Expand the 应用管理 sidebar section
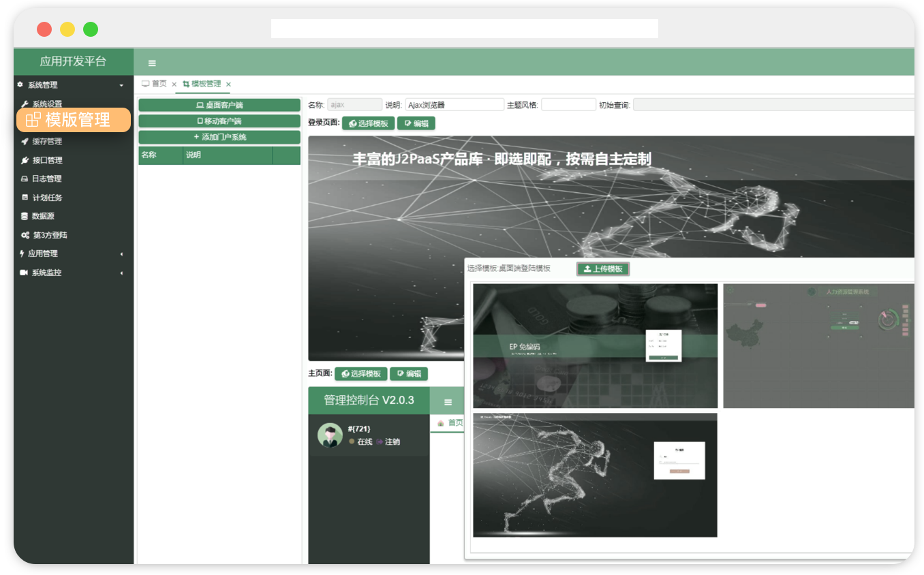Screen dimensions: 924x575 74,253
